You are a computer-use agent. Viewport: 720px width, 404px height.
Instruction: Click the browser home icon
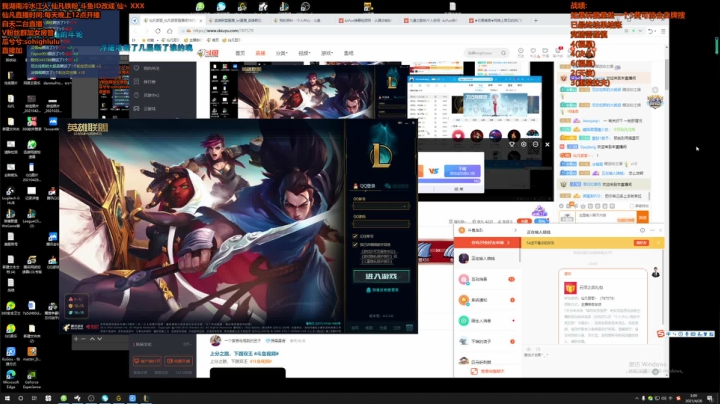169,31
